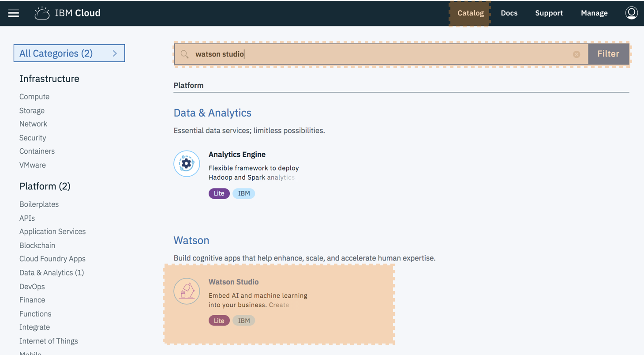The height and width of the screenshot is (355, 644).
Task: Open the Analytics Engine service title
Action: pos(237,155)
